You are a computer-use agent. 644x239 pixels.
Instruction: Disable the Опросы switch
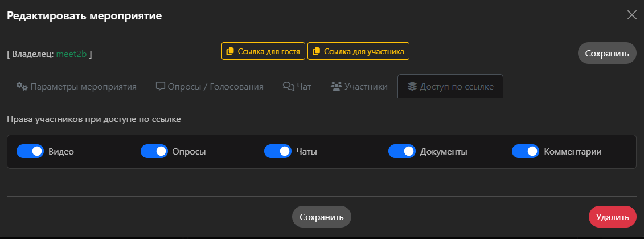pos(154,151)
